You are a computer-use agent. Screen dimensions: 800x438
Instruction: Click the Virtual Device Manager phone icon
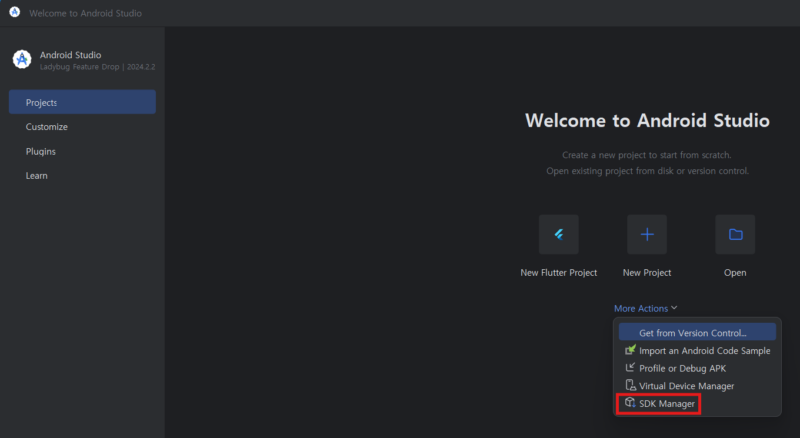point(631,385)
